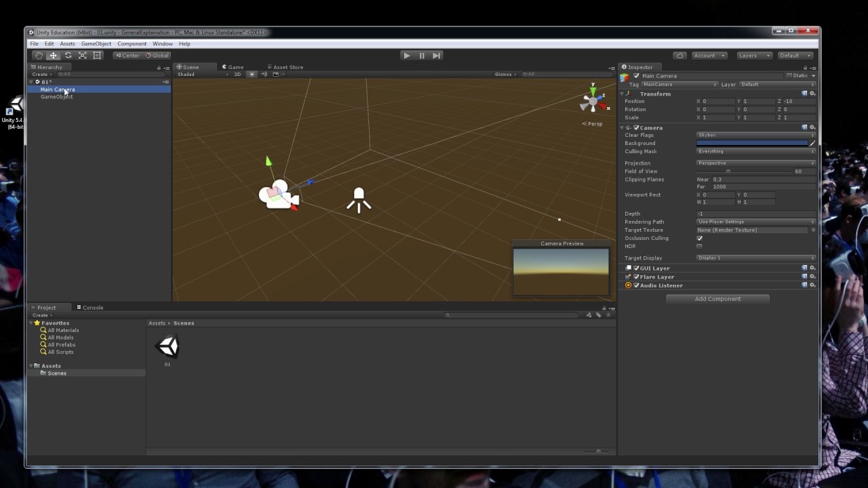Image resolution: width=868 pixels, height=488 pixels.
Task: Click the scene orientation gizmo
Action: tap(593, 101)
